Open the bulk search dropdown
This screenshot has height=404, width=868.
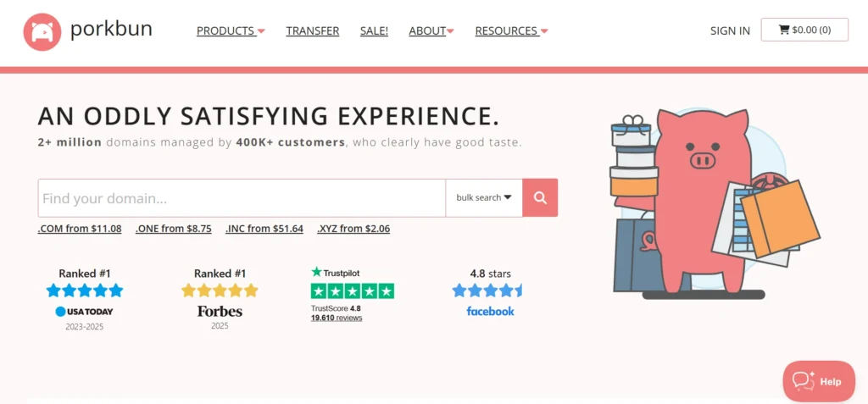[483, 198]
